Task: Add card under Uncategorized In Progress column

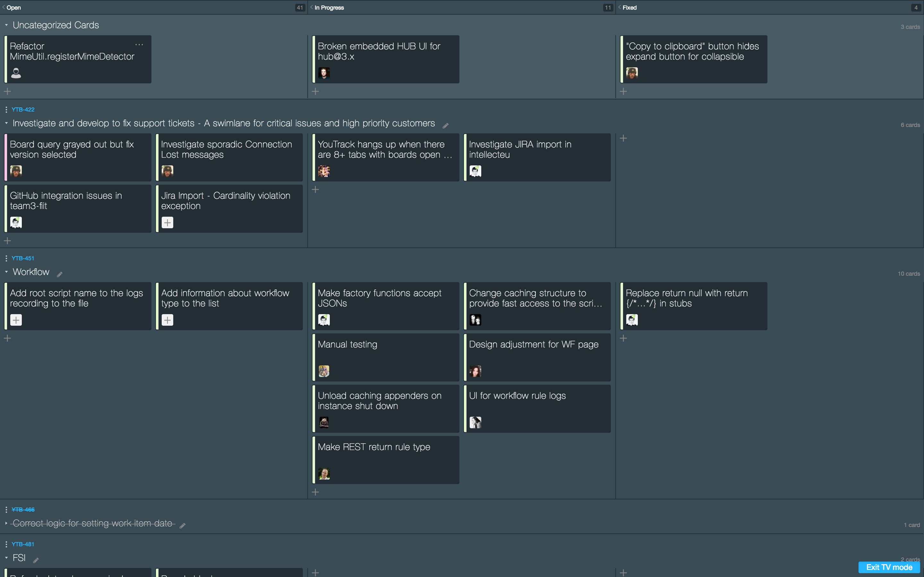Action: [315, 91]
